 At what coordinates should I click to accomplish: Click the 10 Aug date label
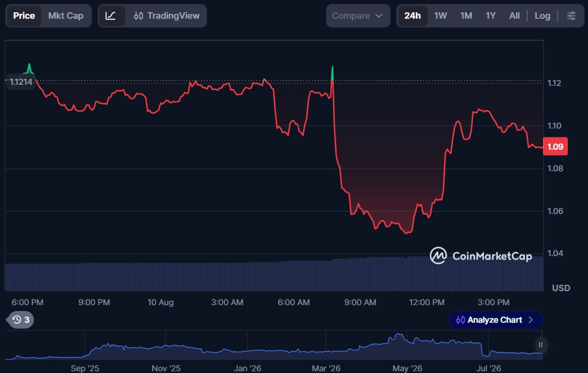click(161, 302)
